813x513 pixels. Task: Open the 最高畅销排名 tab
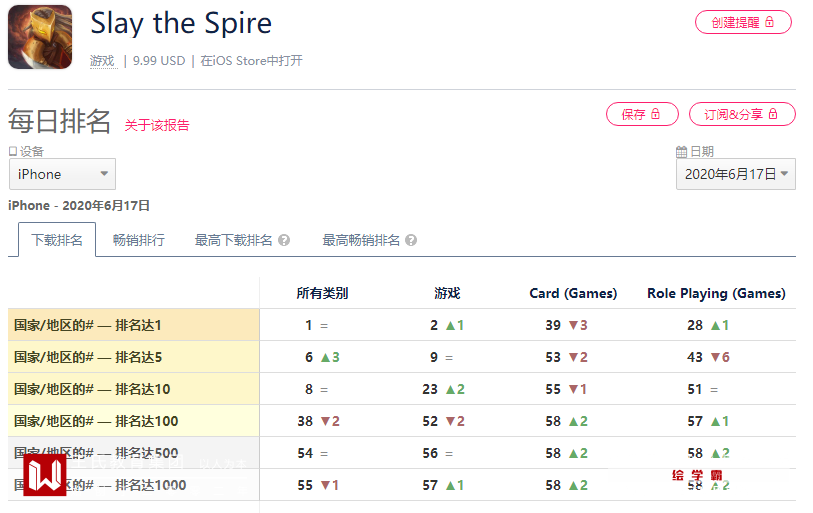(x=360, y=240)
